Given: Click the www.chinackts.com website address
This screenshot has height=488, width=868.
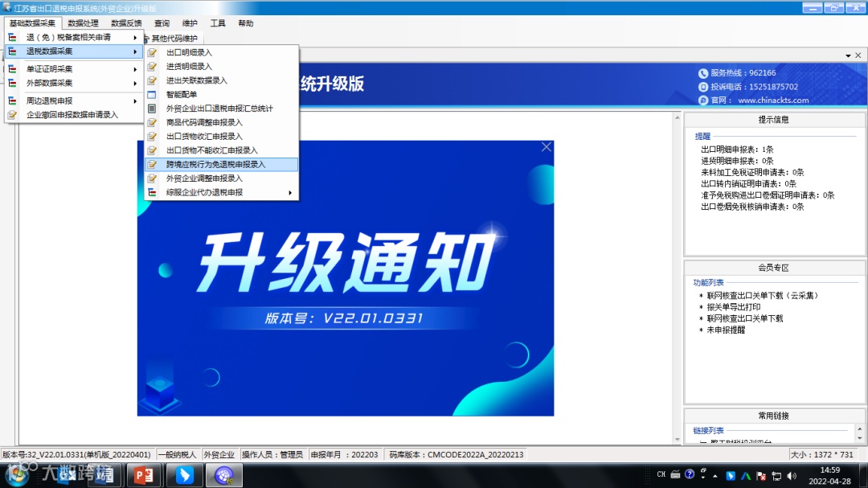Looking at the screenshot, I should [x=773, y=100].
